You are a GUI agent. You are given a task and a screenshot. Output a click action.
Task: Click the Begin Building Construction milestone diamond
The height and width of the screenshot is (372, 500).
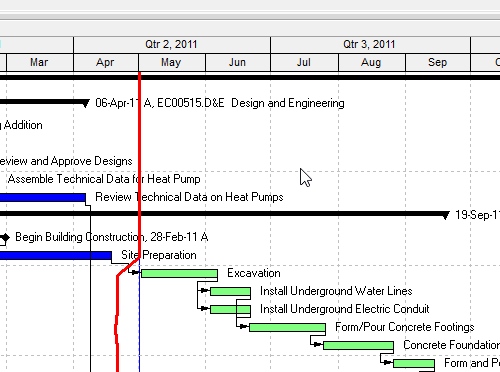(5, 238)
